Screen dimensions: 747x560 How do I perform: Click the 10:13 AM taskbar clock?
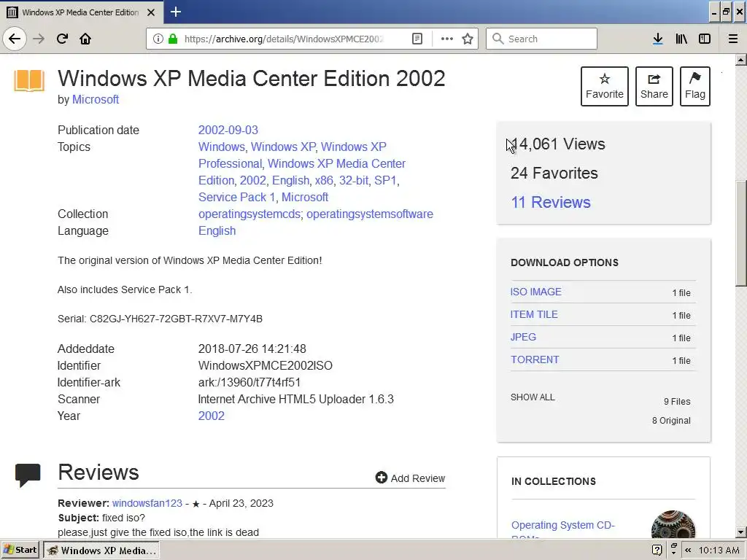pyautogui.click(x=719, y=551)
